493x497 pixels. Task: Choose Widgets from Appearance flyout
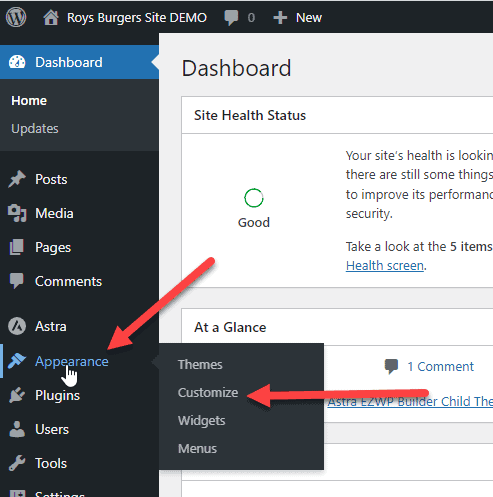[202, 421]
